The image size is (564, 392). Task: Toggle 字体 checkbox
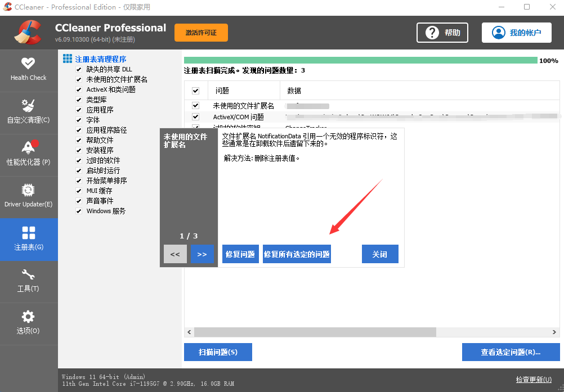79,120
